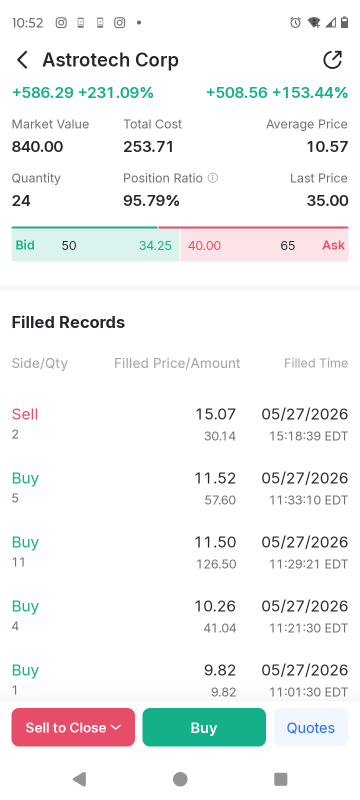Open the Sell record filled at 15.07
Viewport: 360px width, 800px height.
tap(180, 424)
